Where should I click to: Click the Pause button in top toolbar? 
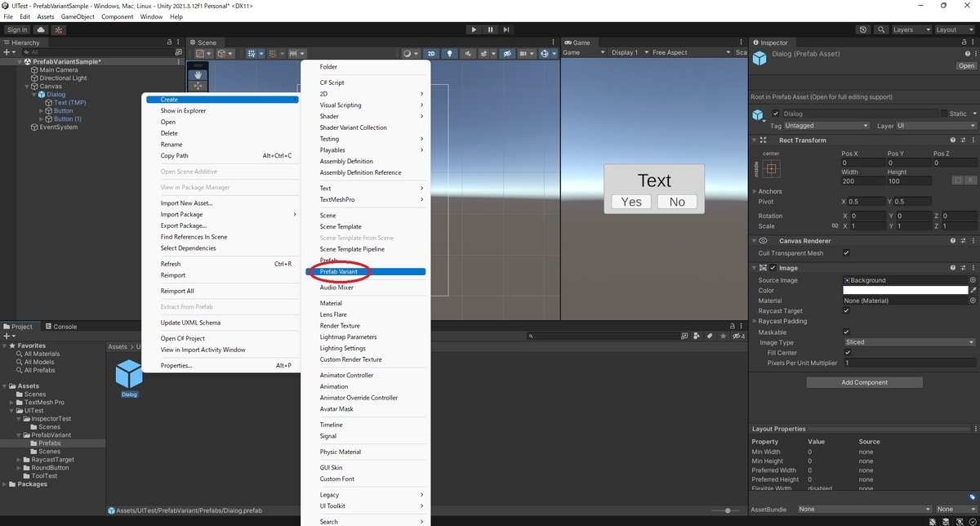[490, 29]
